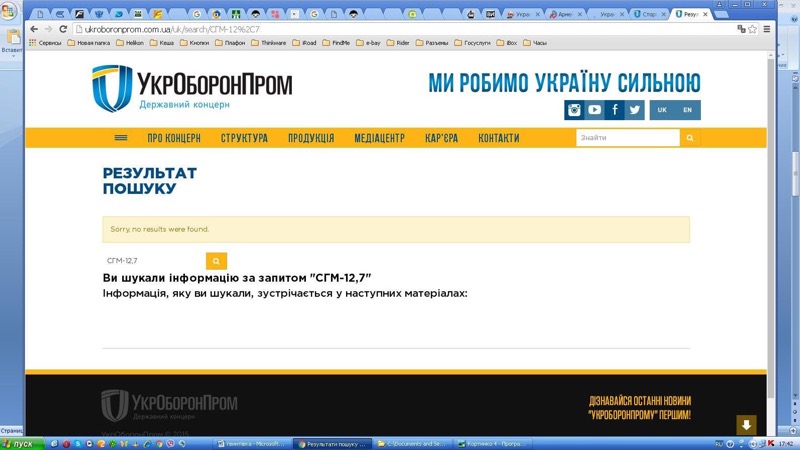
Task: Click the УкрОборонПром logo in header
Action: click(x=192, y=88)
